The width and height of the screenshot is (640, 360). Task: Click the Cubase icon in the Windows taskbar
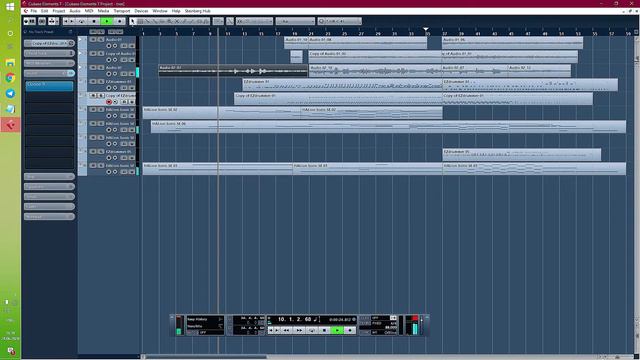(x=10, y=124)
